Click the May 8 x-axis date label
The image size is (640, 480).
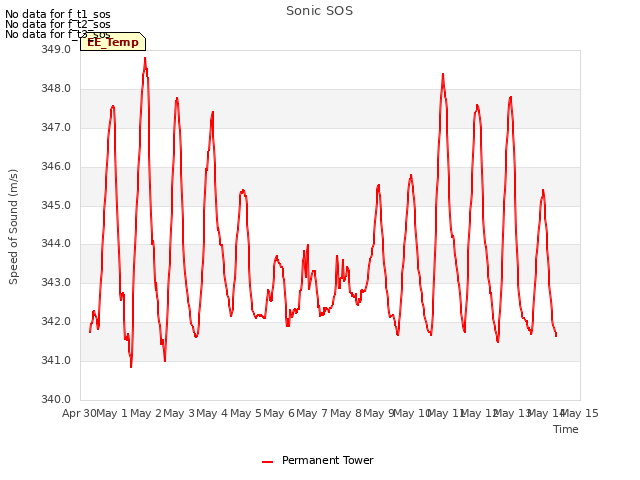point(346,413)
